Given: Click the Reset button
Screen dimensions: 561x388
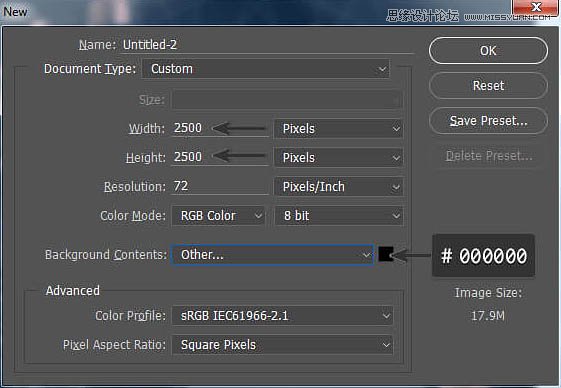Looking at the screenshot, I should (488, 86).
